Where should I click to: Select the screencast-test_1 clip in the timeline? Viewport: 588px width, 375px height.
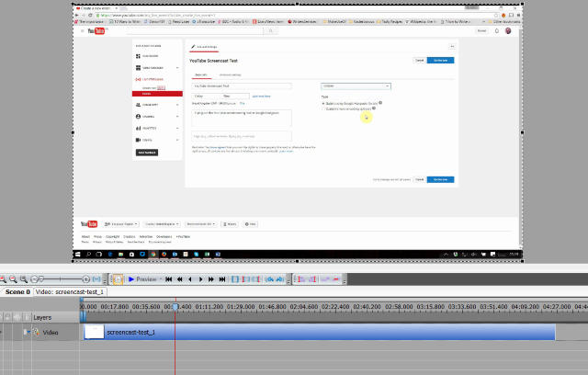coord(319,332)
